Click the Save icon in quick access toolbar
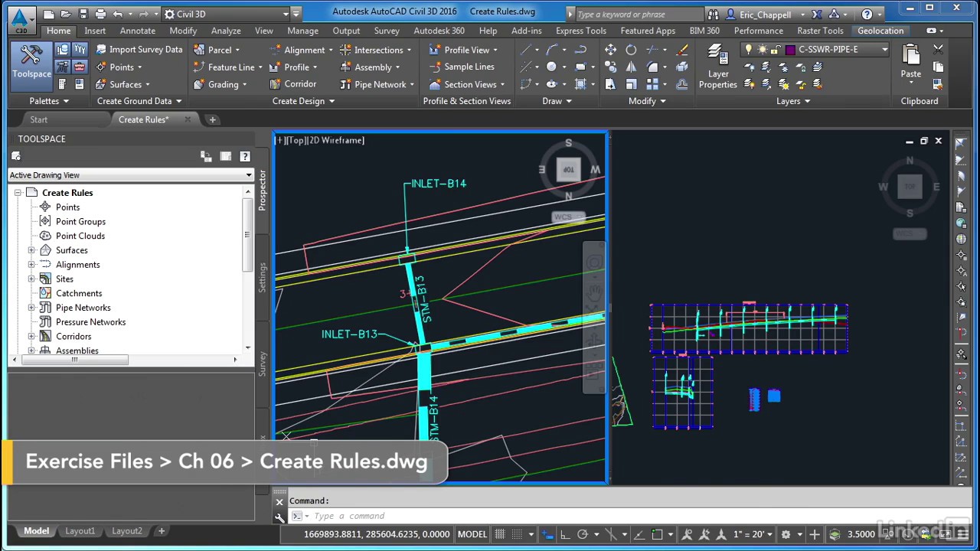Image resolution: width=980 pixels, height=551 pixels. (83, 14)
